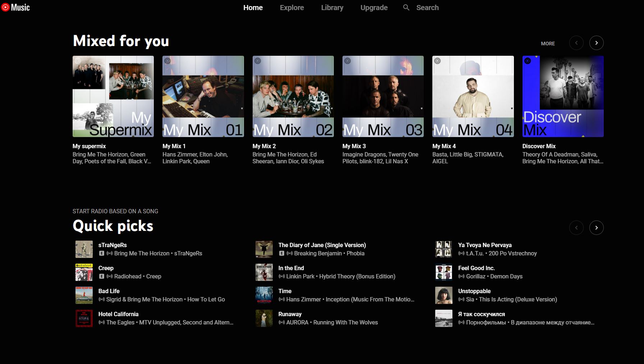Play Feel Good Inc. album thumbnail

click(444, 272)
